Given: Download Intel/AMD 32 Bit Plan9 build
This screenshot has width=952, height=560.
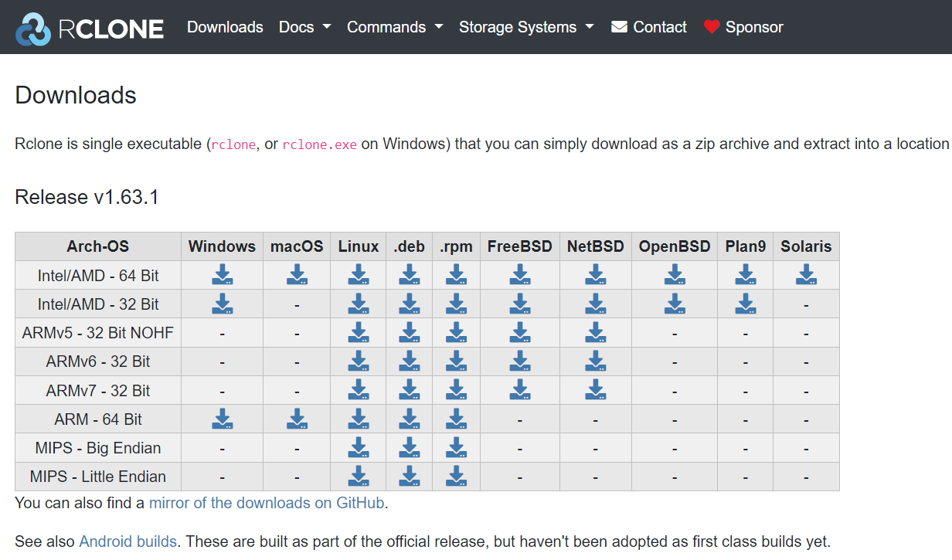Looking at the screenshot, I should point(746,304).
